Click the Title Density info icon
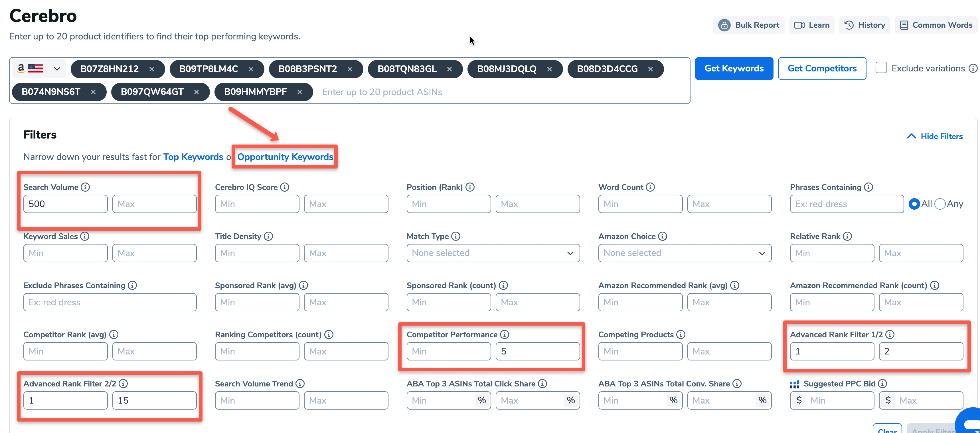The image size is (980, 433). (269, 236)
